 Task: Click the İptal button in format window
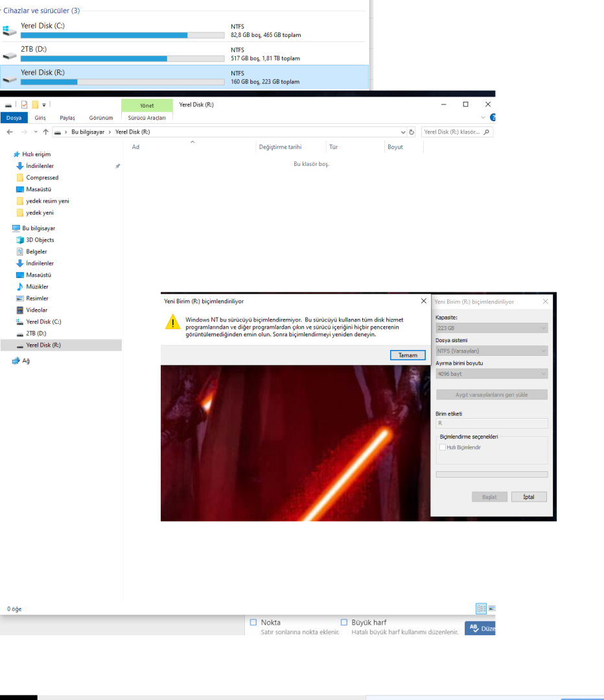tap(529, 497)
